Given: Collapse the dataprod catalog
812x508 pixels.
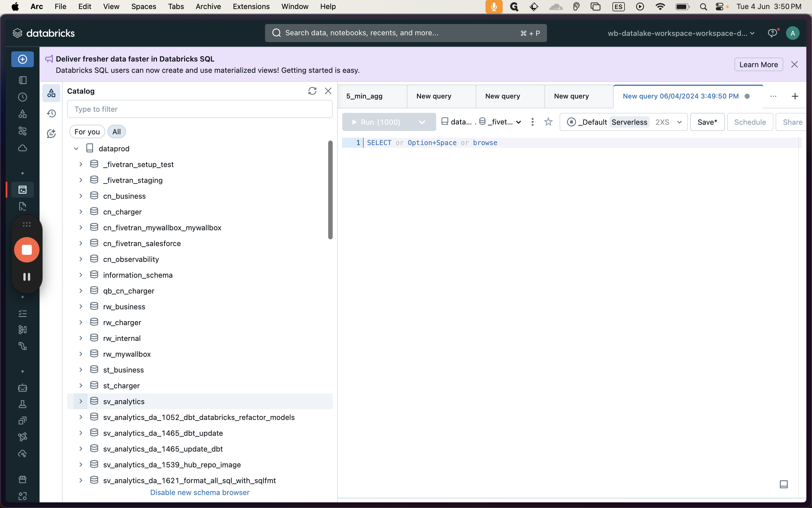Looking at the screenshot, I should point(76,148).
